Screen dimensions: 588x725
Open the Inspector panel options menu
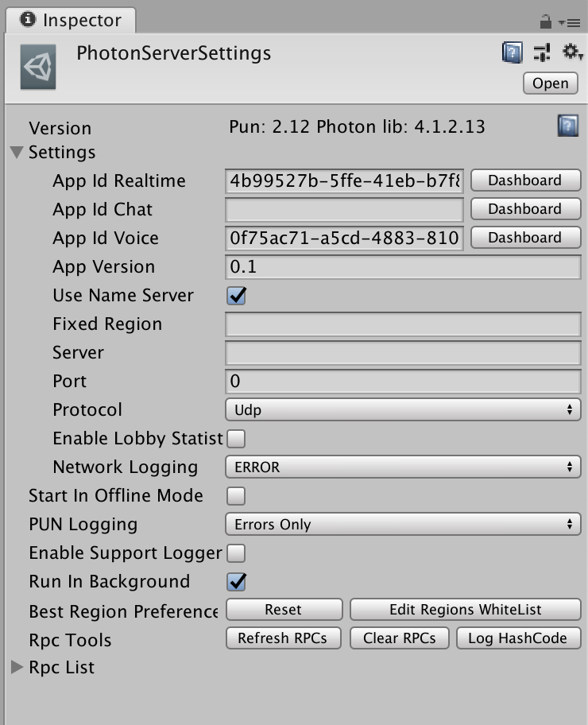click(x=569, y=22)
